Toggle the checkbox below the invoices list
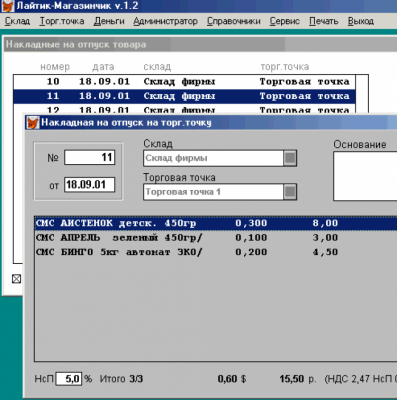 tap(16, 278)
